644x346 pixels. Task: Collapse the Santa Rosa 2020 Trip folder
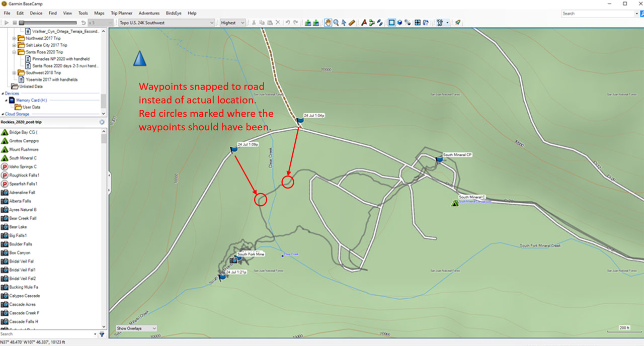tap(14, 52)
